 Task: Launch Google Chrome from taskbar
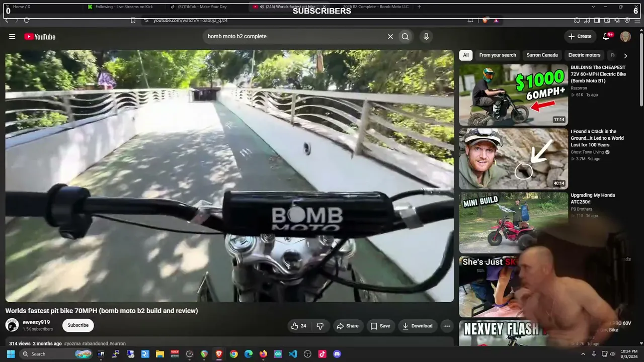pos(233,354)
